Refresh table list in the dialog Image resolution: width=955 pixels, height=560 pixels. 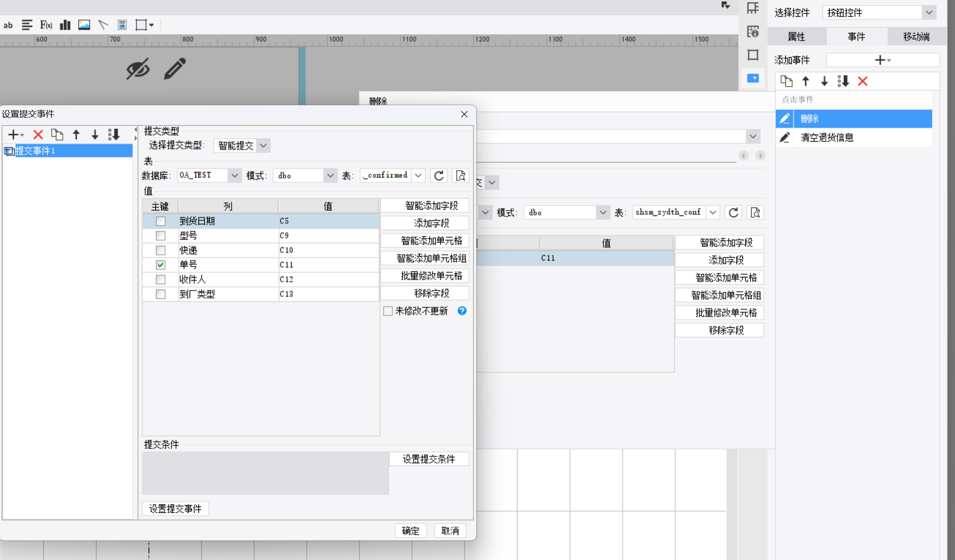click(x=439, y=175)
